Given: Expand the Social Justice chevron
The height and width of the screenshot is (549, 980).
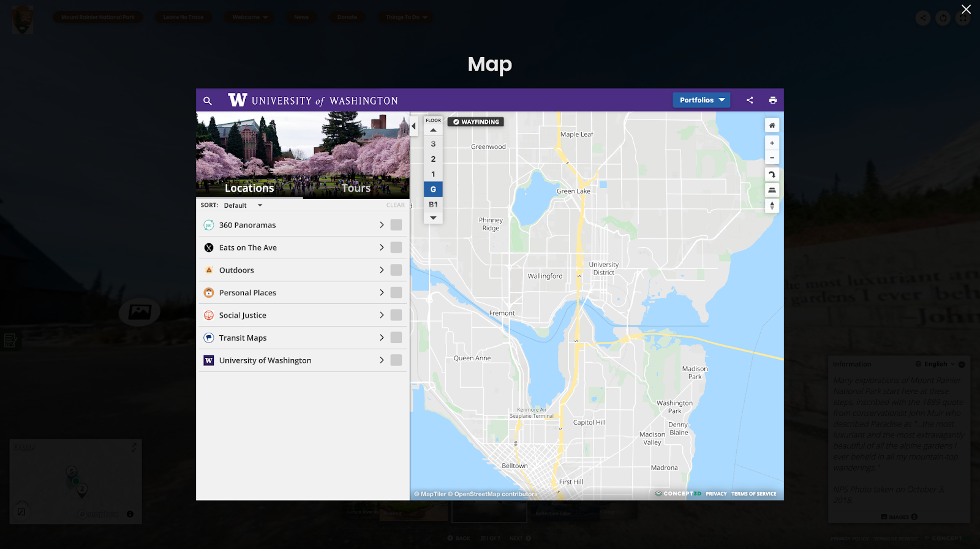Looking at the screenshot, I should coord(382,315).
